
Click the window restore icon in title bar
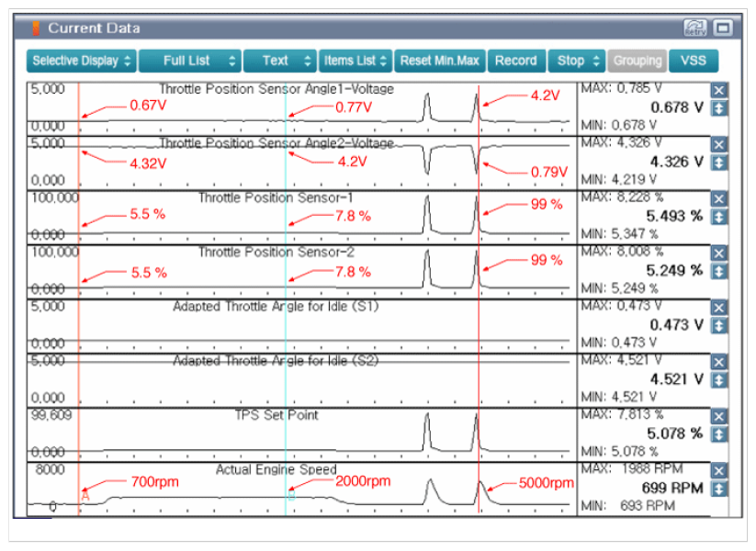point(722,28)
